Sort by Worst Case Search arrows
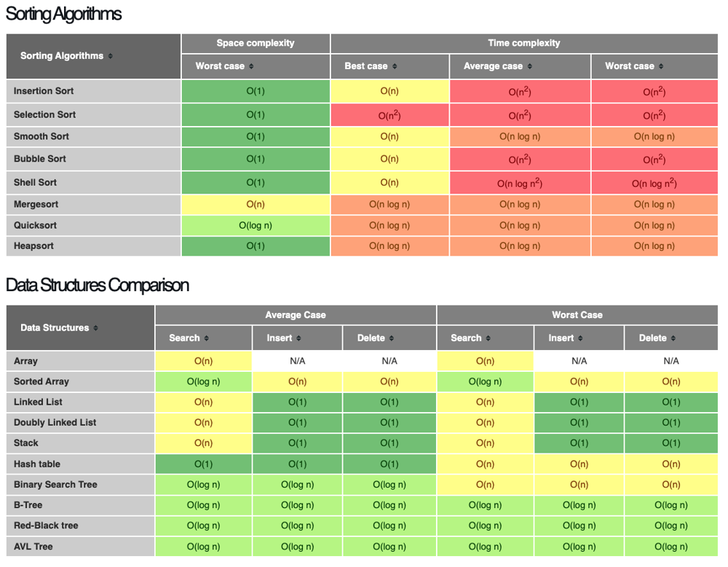 pyautogui.click(x=488, y=338)
